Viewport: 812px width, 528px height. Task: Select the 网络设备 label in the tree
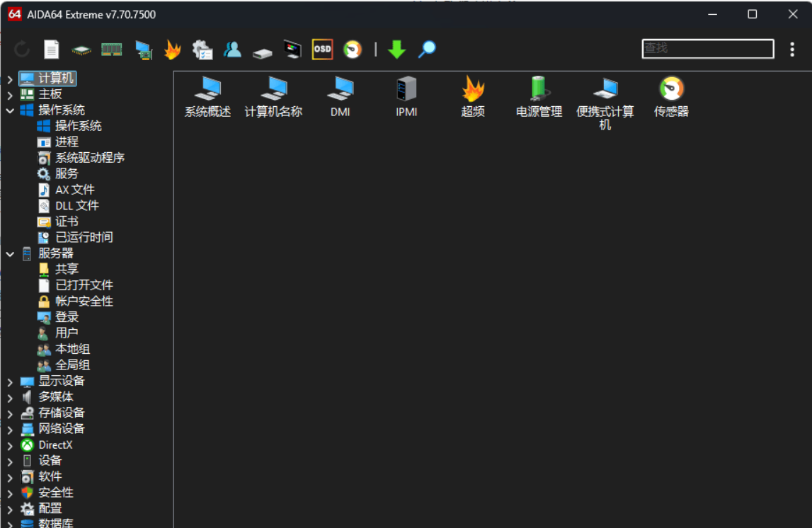point(62,429)
